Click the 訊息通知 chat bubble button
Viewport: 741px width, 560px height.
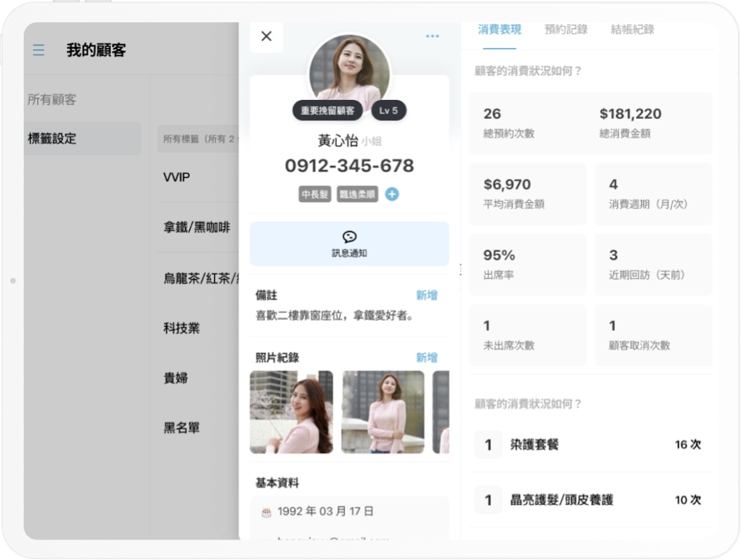(x=349, y=244)
